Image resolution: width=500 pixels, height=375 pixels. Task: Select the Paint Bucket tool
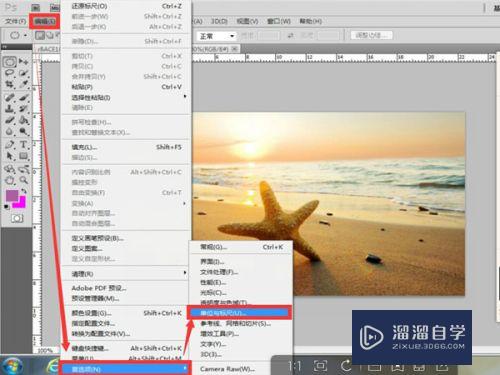pos(24,120)
